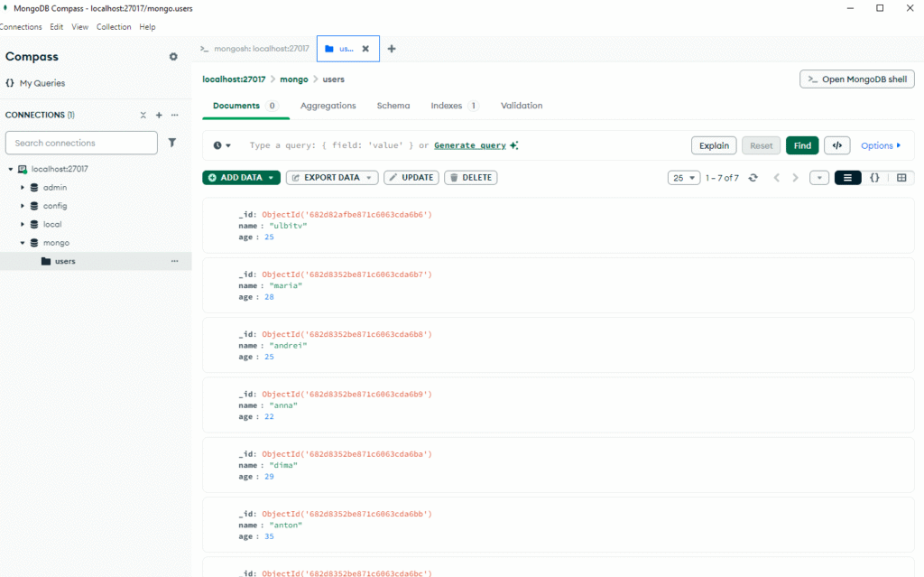Go to next page of documents
This screenshot has height=577, width=924.
796,178
